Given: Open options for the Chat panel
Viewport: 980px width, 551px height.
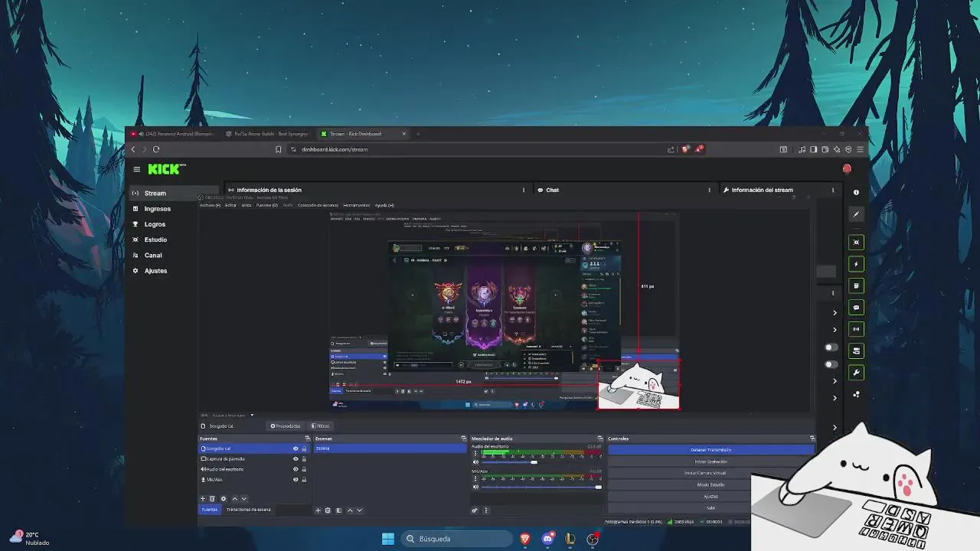Looking at the screenshot, I should pyautogui.click(x=709, y=190).
